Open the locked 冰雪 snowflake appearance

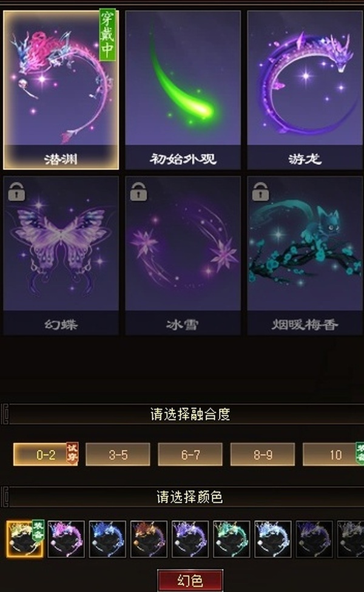point(183,256)
